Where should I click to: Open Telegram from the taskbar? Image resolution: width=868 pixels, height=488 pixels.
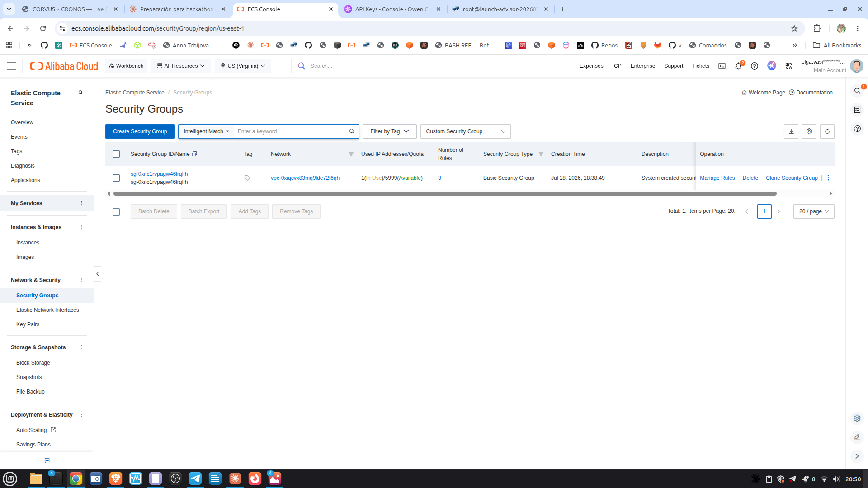[195, 479]
